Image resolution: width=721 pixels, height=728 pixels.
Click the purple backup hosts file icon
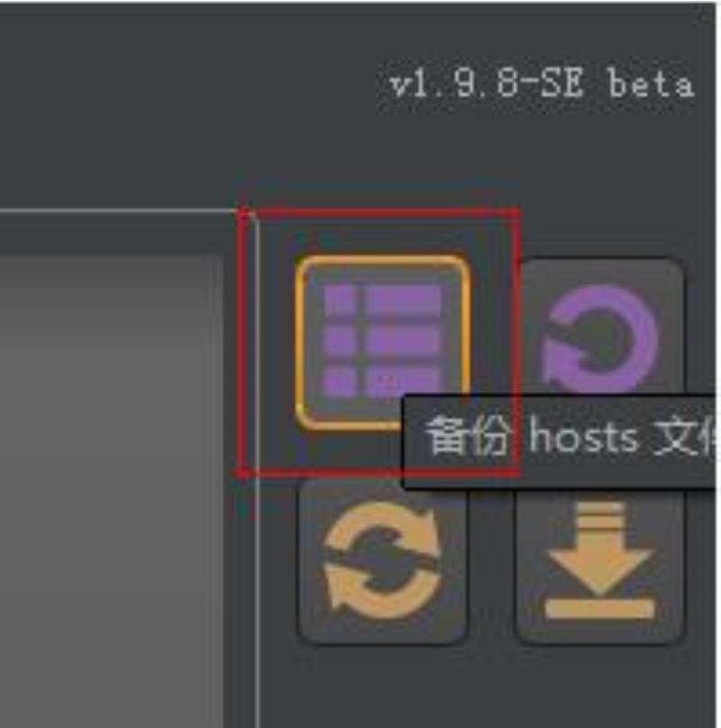382,341
